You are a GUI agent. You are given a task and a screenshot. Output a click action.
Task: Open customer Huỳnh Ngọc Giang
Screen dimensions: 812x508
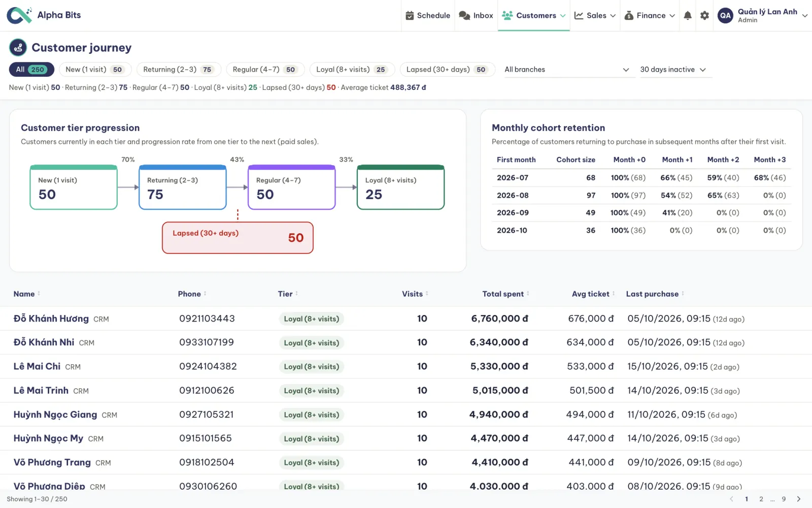tap(55, 415)
